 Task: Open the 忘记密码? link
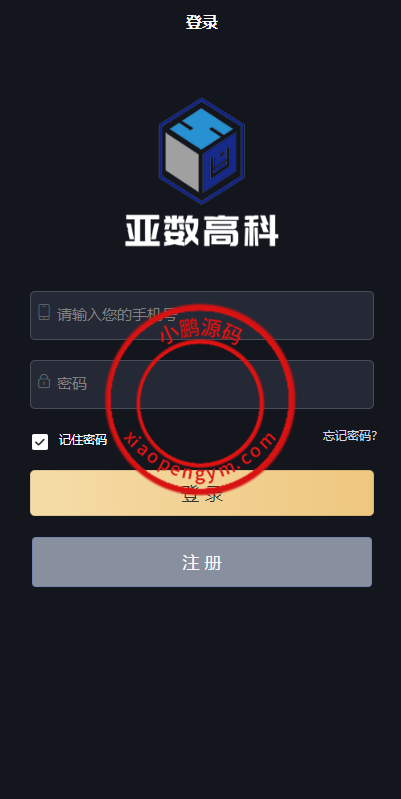[350, 436]
